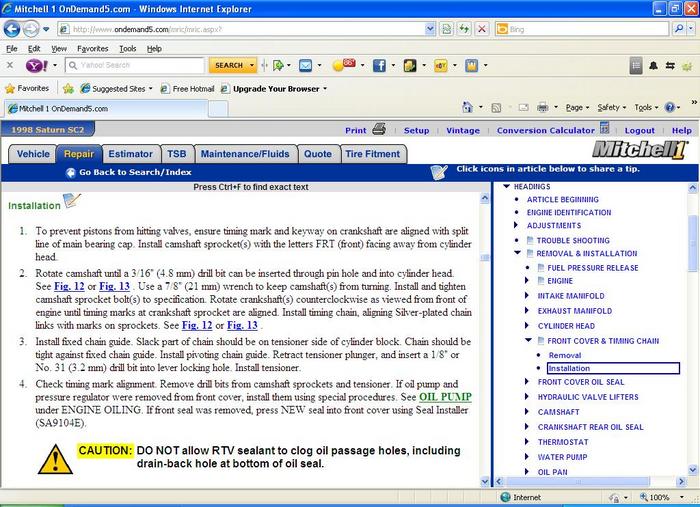The width and height of the screenshot is (700, 507).
Task: Switch to the Tire Fitment tab
Action: pos(373,154)
